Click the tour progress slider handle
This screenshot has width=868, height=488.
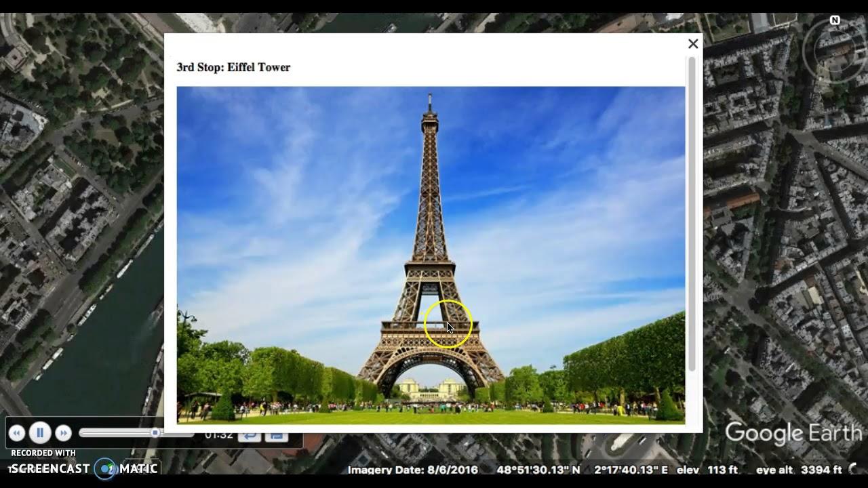pos(155,432)
